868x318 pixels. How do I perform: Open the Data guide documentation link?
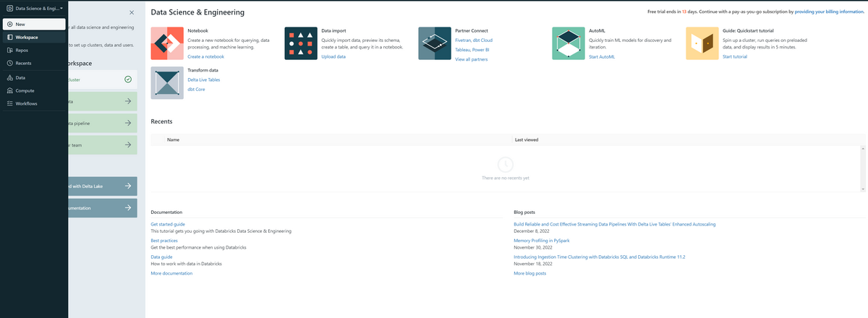pyautogui.click(x=161, y=257)
